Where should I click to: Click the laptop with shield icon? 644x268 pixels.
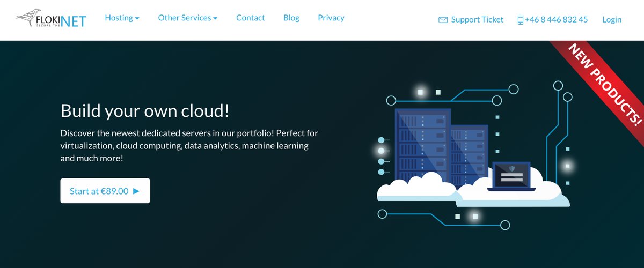click(x=511, y=176)
